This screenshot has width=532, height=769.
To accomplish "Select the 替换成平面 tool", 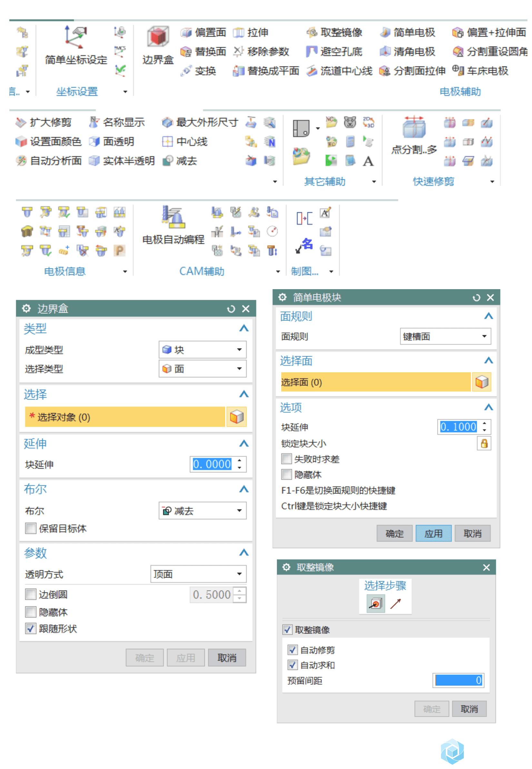I will pos(266,71).
